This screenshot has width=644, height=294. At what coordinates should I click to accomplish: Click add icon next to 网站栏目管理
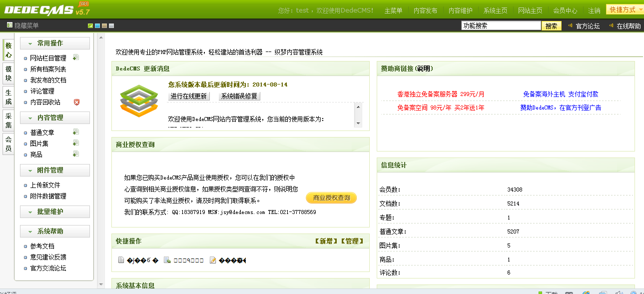click(x=76, y=57)
